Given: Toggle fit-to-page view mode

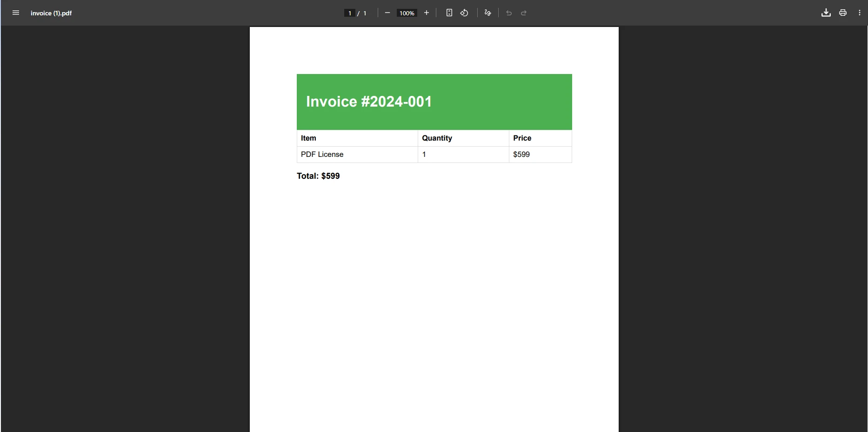Looking at the screenshot, I should point(449,13).
